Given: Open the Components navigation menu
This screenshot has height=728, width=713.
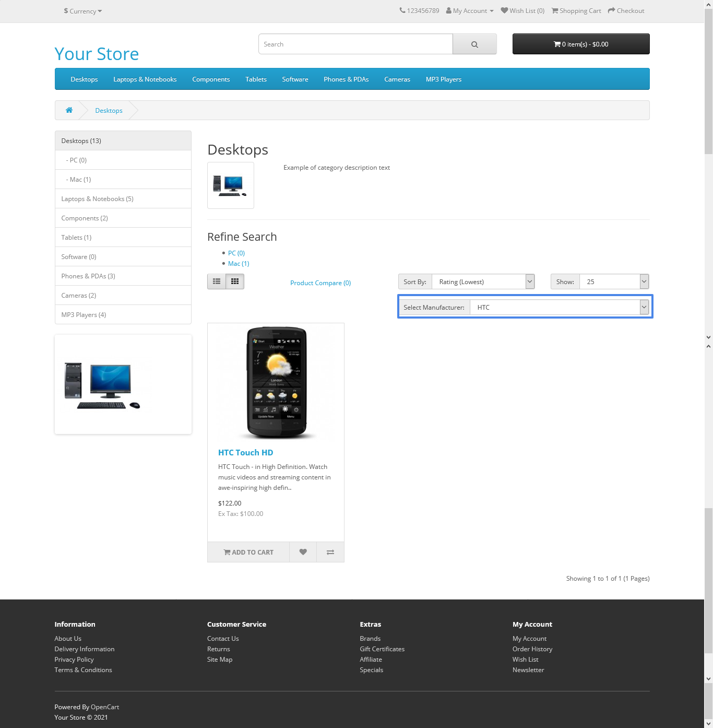Looking at the screenshot, I should 211,79.
